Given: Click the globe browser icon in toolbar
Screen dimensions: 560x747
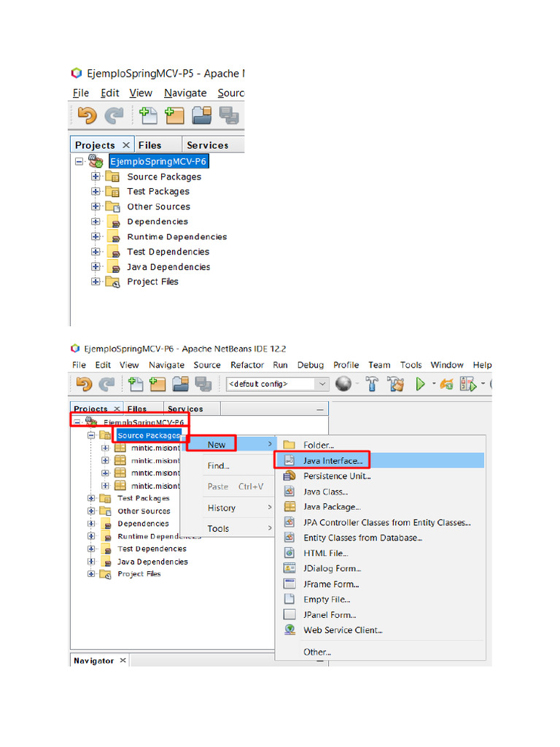Looking at the screenshot, I should pyautogui.click(x=343, y=384).
